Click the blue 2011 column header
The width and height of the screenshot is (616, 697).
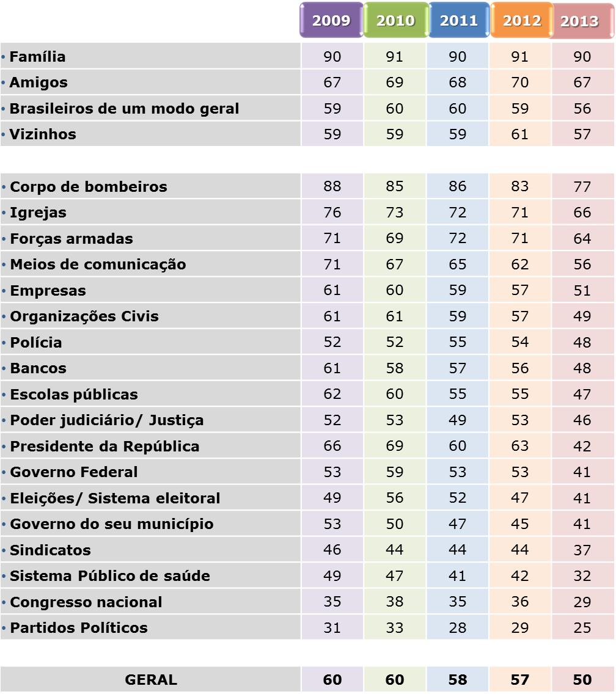tap(458, 21)
